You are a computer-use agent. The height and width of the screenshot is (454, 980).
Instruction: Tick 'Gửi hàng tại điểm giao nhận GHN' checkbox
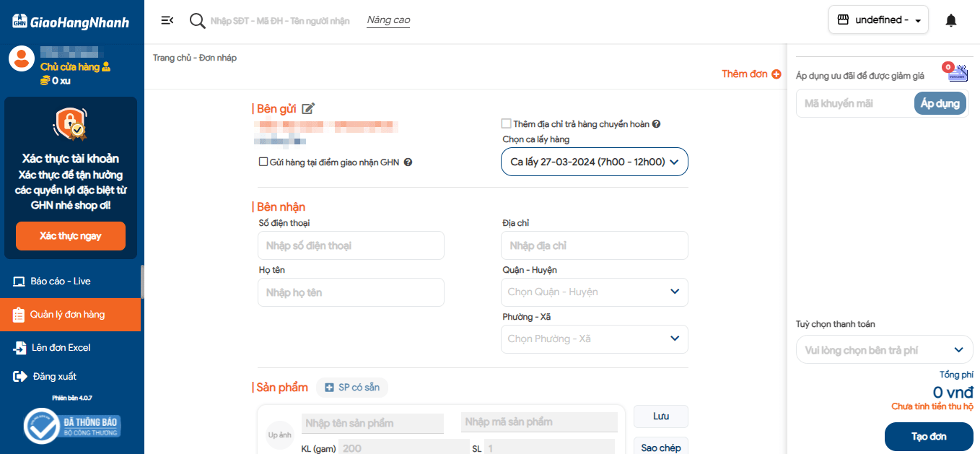[263, 162]
